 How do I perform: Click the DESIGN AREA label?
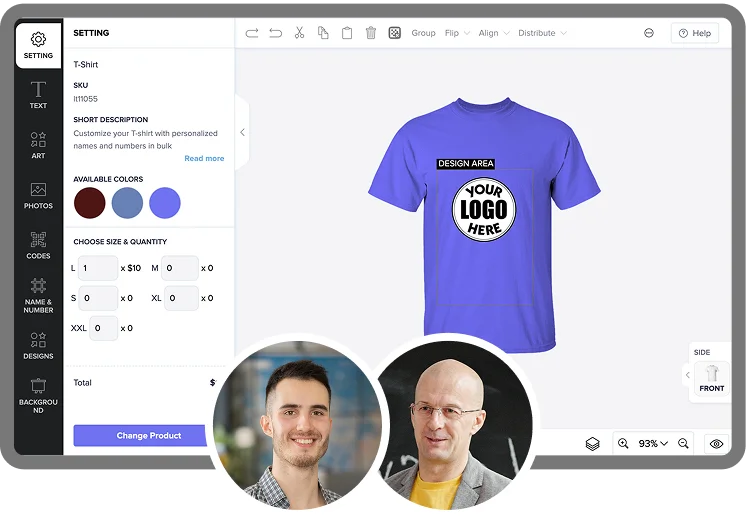466,164
